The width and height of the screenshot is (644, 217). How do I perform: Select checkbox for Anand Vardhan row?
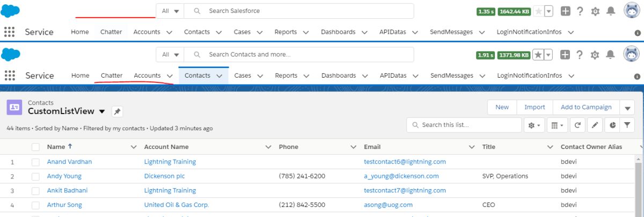click(35, 162)
